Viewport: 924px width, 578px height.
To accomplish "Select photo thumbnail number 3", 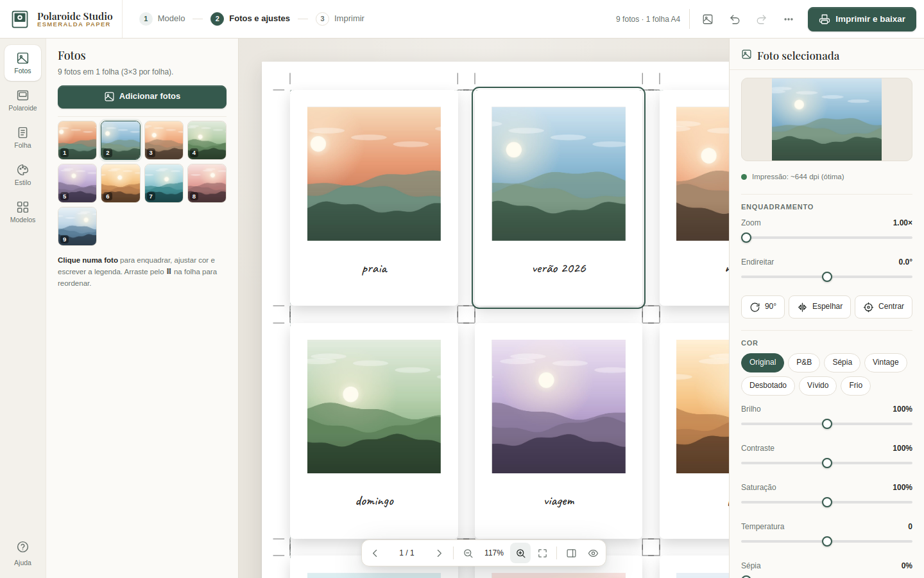I will pyautogui.click(x=164, y=140).
